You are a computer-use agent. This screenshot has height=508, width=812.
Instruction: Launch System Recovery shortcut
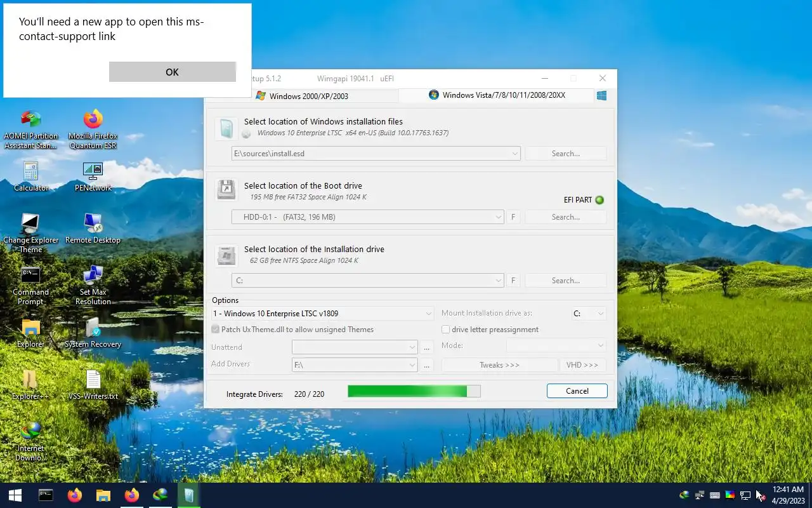(x=93, y=333)
